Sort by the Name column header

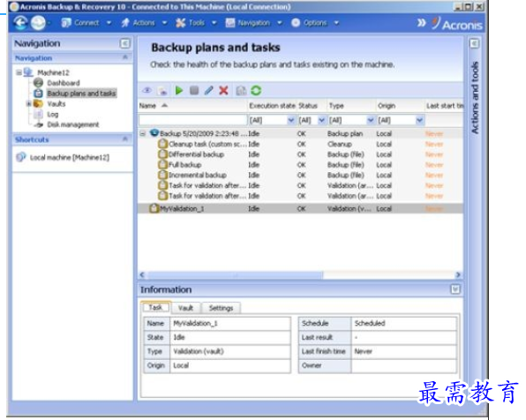click(192, 106)
